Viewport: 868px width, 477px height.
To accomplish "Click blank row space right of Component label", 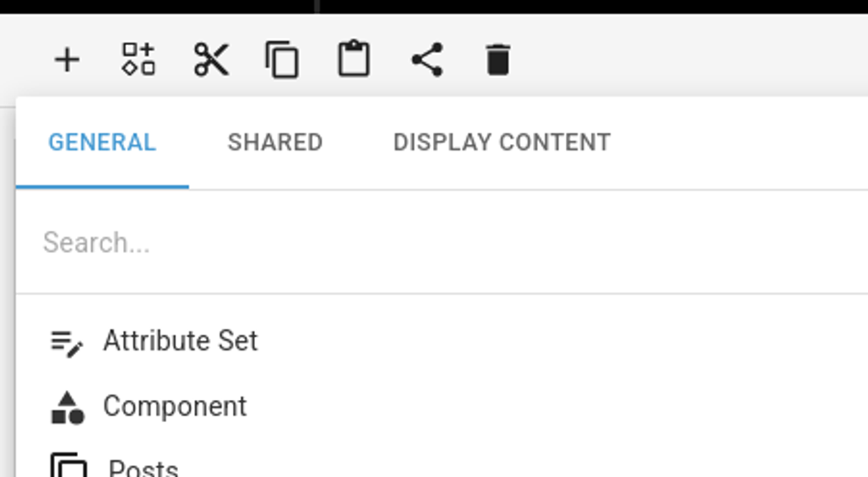I will tap(549, 406).
